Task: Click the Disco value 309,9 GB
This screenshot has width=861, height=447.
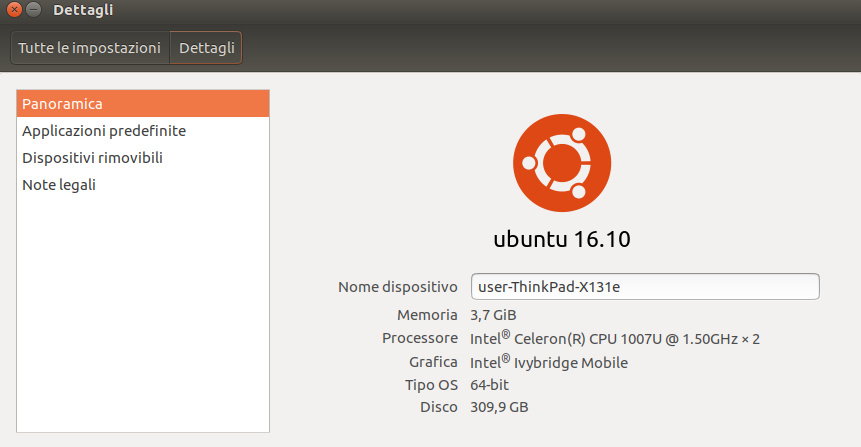Action: click(499, 407)
